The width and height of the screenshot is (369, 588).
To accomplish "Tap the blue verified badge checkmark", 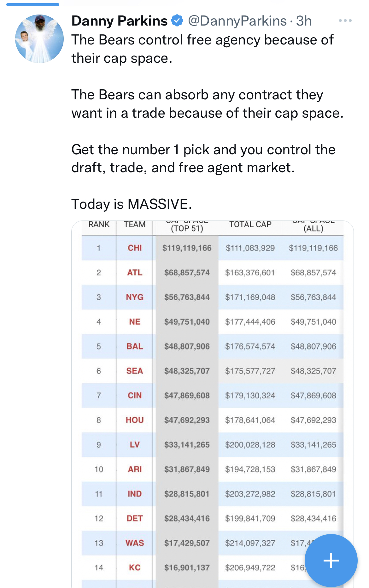I will pyautogui.click(x=177, y=21).
